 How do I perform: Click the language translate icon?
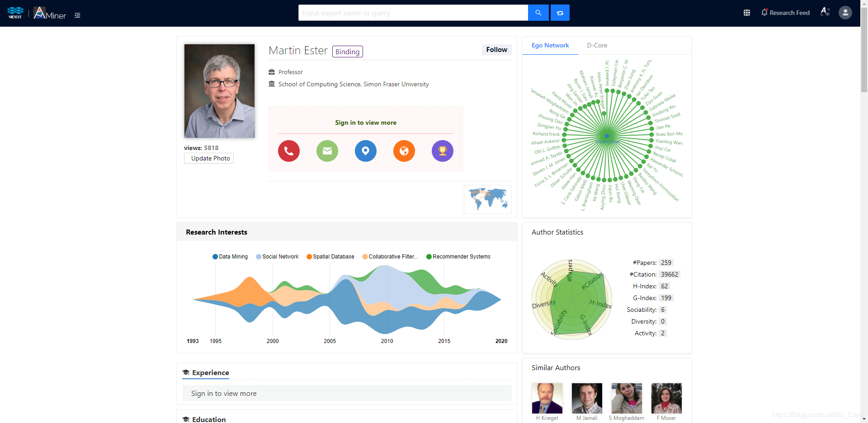click(825, 12)
